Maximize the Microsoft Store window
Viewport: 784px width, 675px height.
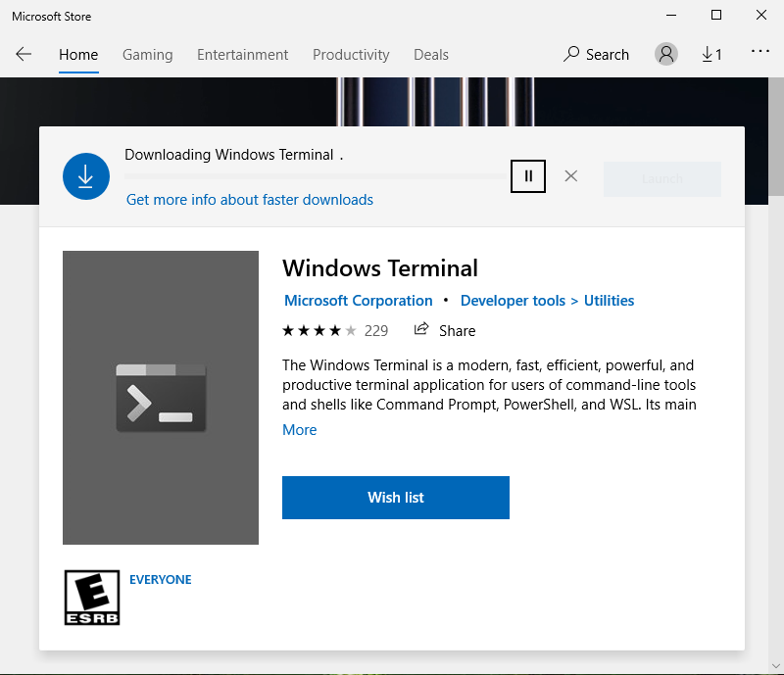click(716, 16)
